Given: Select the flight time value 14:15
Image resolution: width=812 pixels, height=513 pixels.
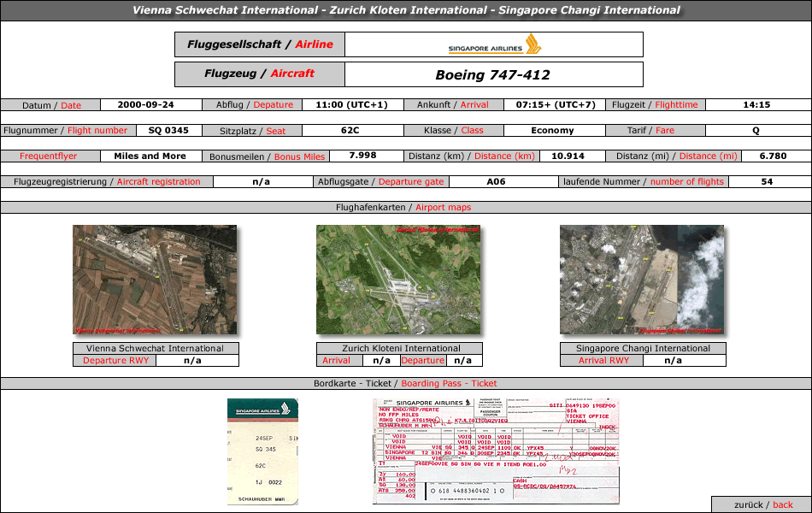Looking at the screenshot, I should pos(756,104).
